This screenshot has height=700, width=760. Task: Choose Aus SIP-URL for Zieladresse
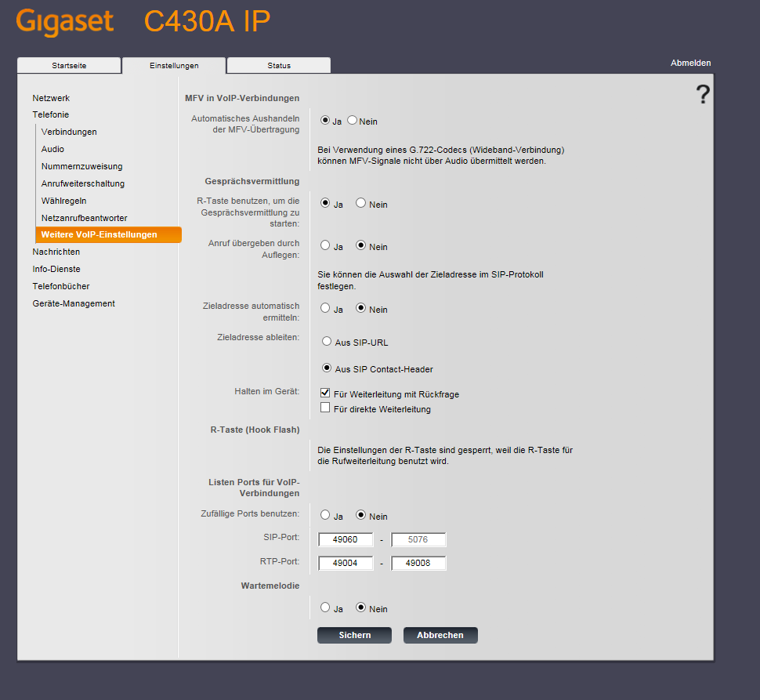[327, 341]
